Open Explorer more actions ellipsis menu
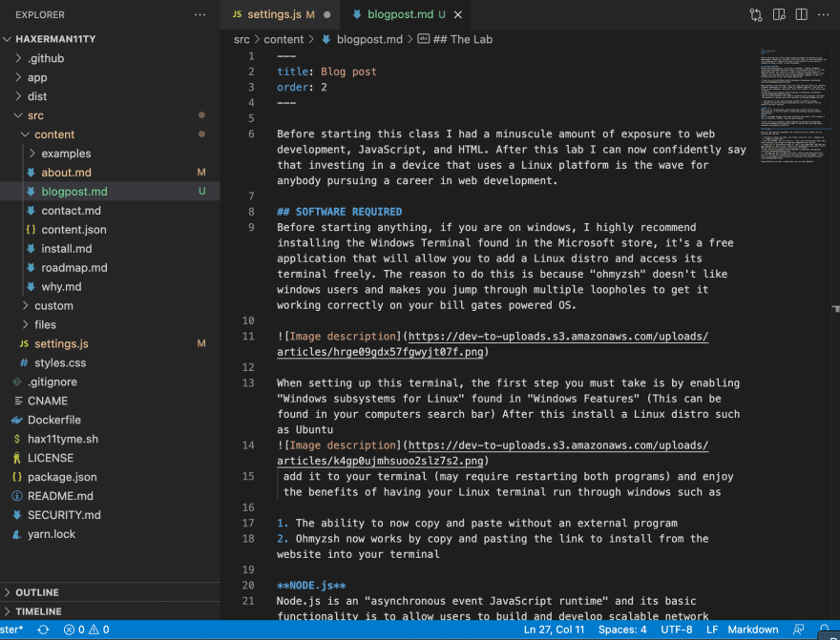This screenshot has height=640, width=840. (199, 15)
